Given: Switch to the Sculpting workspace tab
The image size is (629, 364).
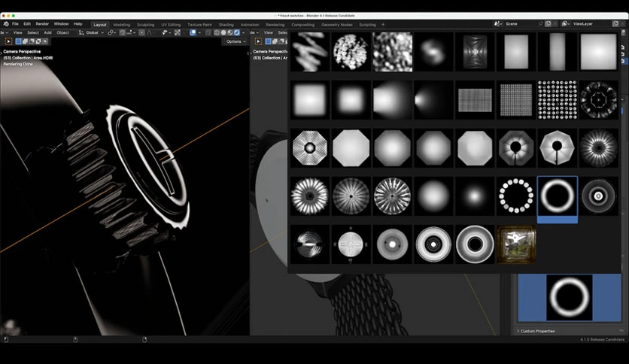Looking at the screenshot, I should (146, 25).
